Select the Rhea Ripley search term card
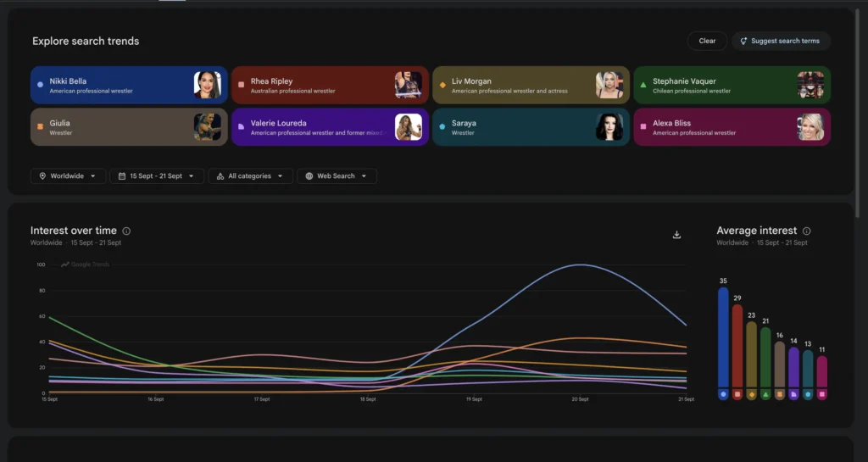 (x=330, y=86)
